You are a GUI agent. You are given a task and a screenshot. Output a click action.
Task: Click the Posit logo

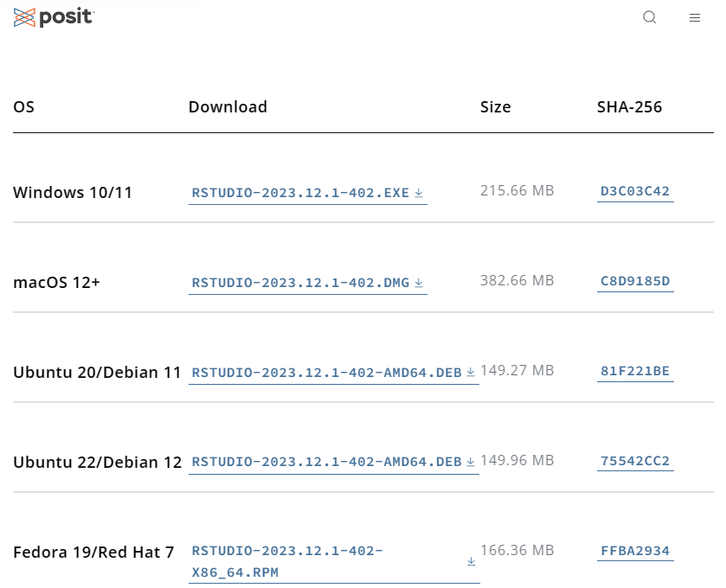[54, 17]
